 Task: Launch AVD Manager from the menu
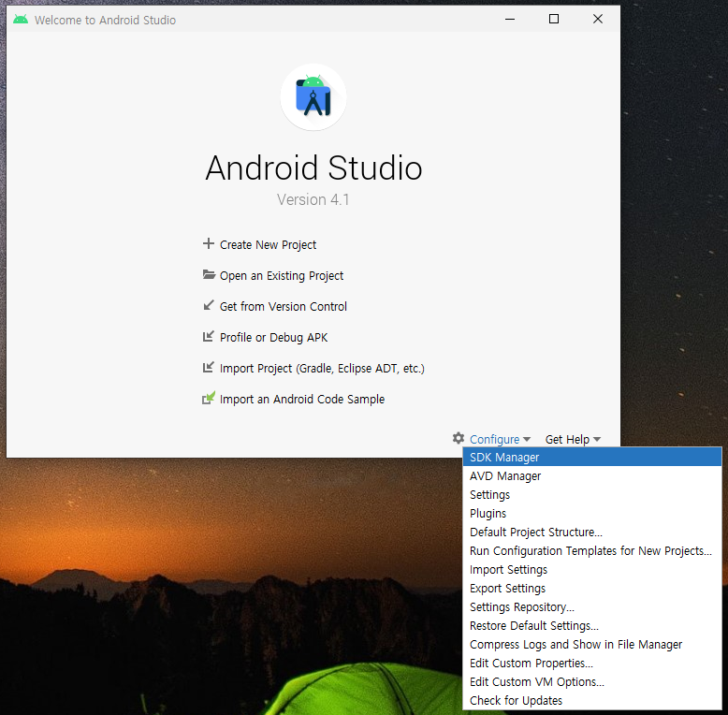pyautogui.click(x=592, y=476)
